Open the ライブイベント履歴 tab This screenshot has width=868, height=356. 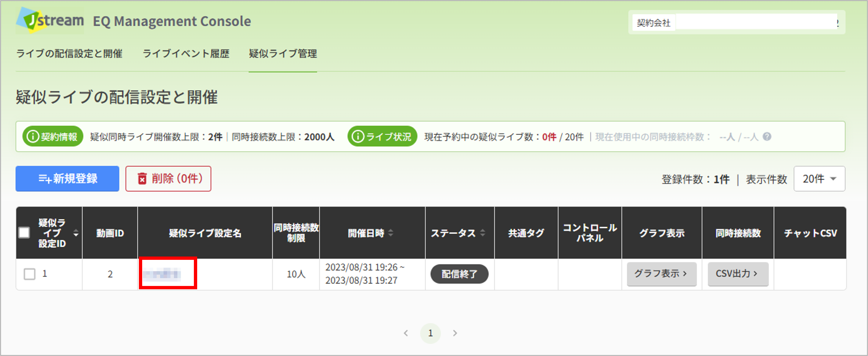[x=186, y=54]
